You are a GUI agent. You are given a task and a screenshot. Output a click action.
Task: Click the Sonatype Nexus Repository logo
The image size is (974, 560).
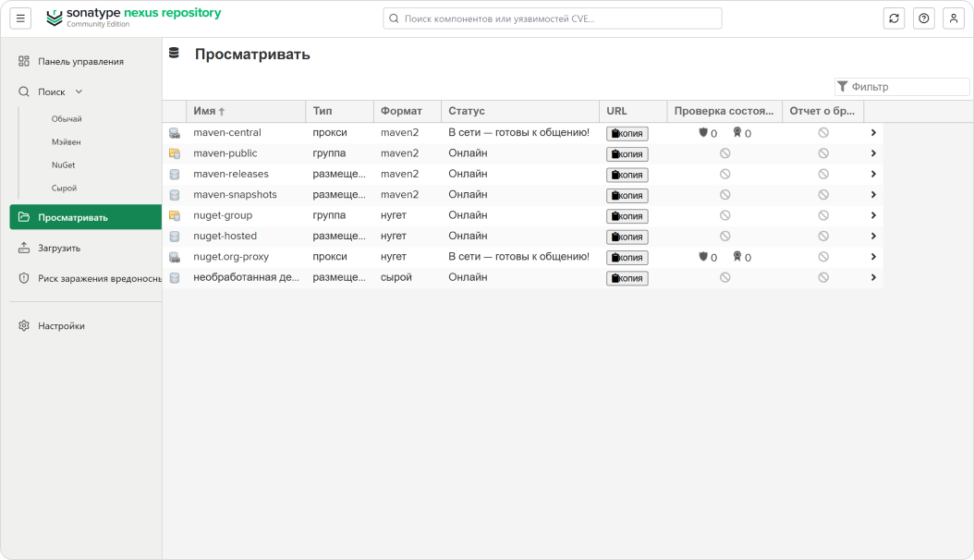(x=134, y=18)
